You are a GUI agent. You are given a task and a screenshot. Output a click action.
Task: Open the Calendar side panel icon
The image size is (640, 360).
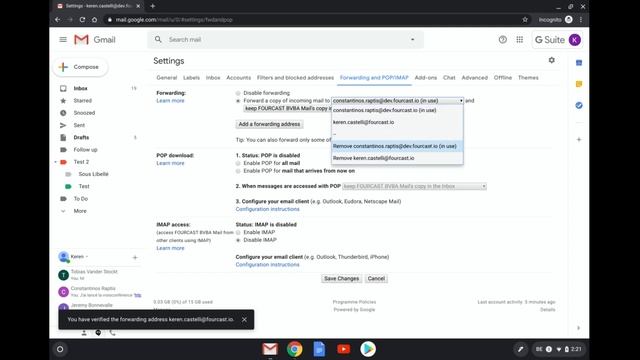[579, 63]
